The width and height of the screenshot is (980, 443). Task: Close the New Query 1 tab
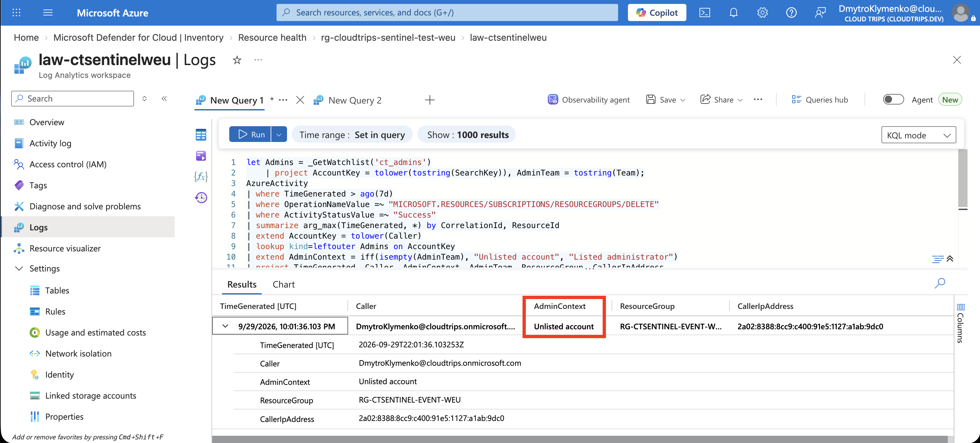click(300, 100)
